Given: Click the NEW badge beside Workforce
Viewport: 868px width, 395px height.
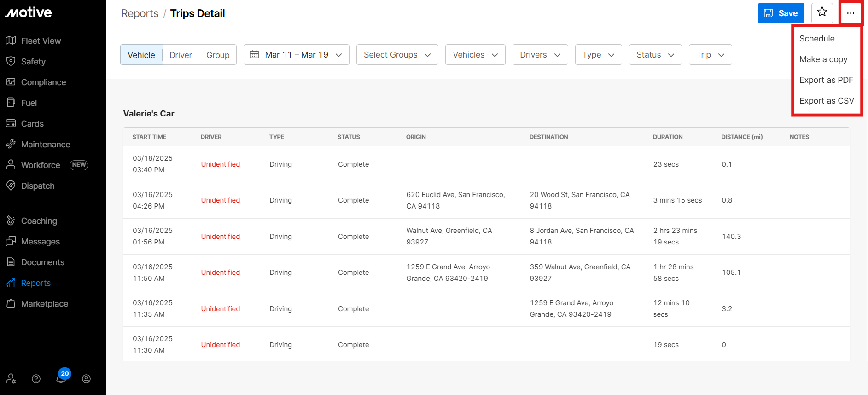Looking at the screenshot, I should 79,165.
